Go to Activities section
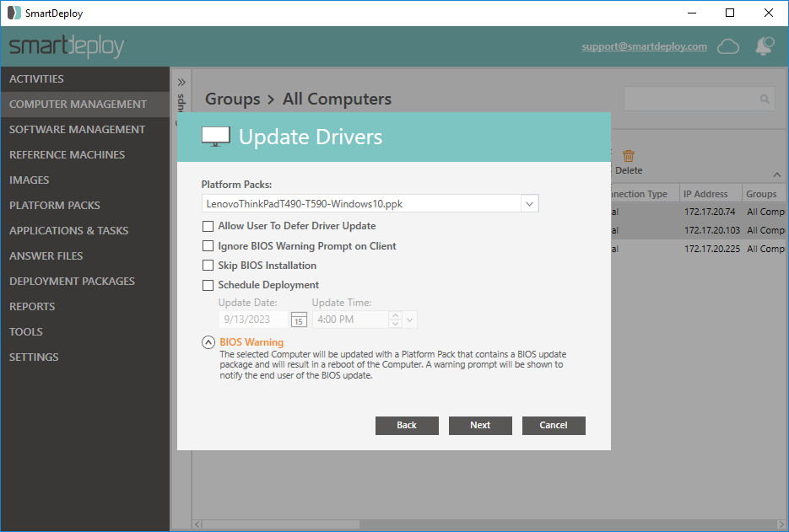The image size is (789, 532). coord(85,79)
